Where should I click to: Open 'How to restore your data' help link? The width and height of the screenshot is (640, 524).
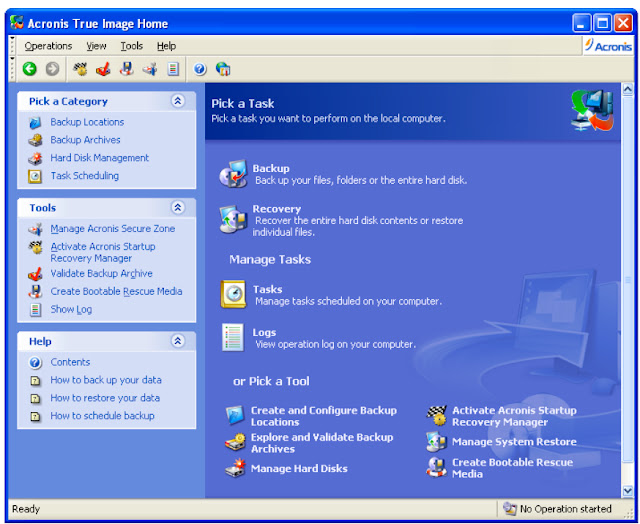(105, 398)
